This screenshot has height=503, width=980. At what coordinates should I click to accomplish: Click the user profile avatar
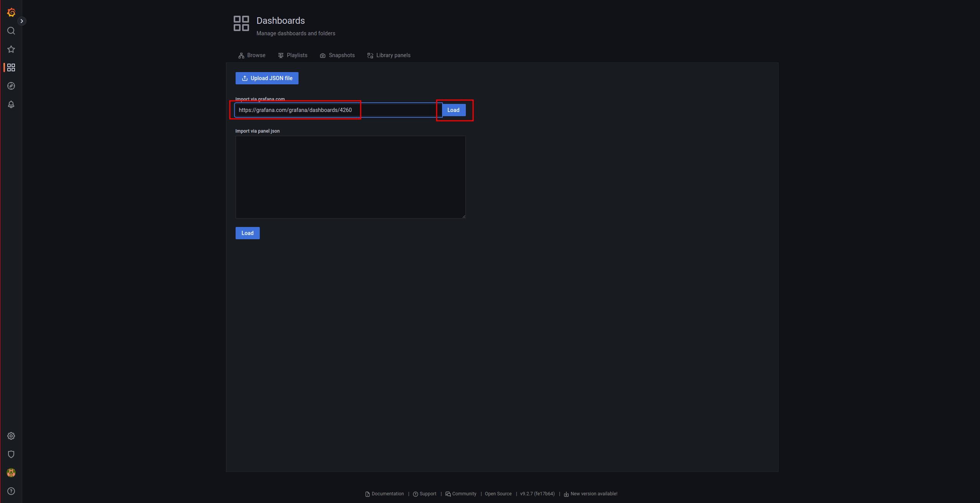click(11, 473)
